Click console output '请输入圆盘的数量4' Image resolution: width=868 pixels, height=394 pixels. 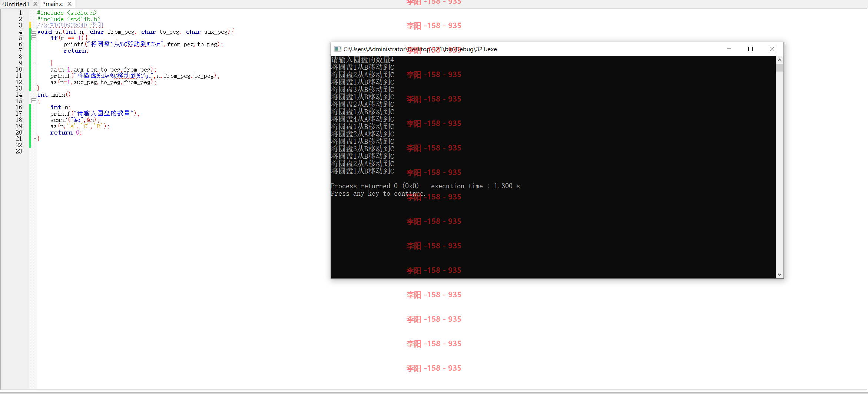point(362,60)
